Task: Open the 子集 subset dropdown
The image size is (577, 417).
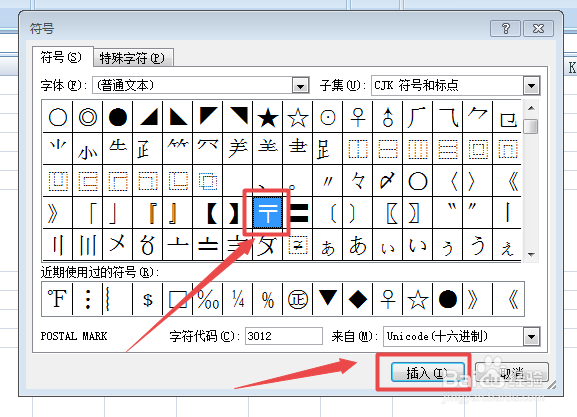Action: (531, 86)
